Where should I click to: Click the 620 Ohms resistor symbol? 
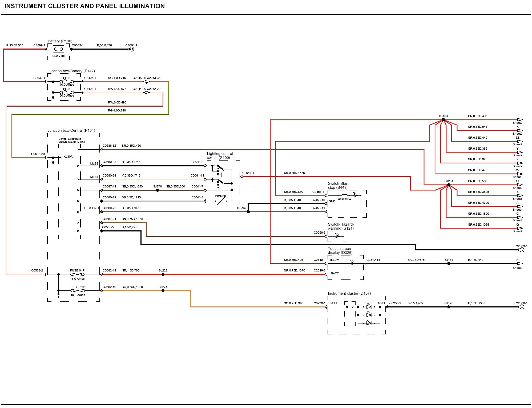click(x=344, y=196)
